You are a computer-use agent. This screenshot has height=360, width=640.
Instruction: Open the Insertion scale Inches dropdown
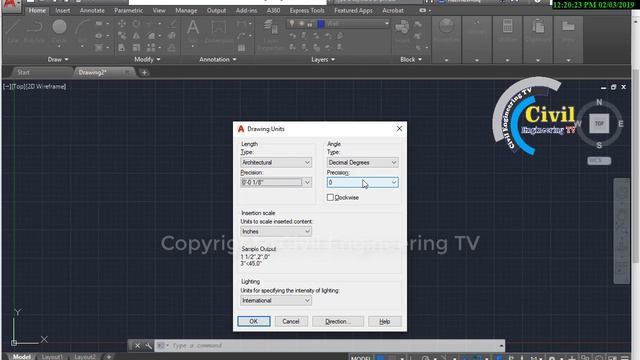[276, 231]
